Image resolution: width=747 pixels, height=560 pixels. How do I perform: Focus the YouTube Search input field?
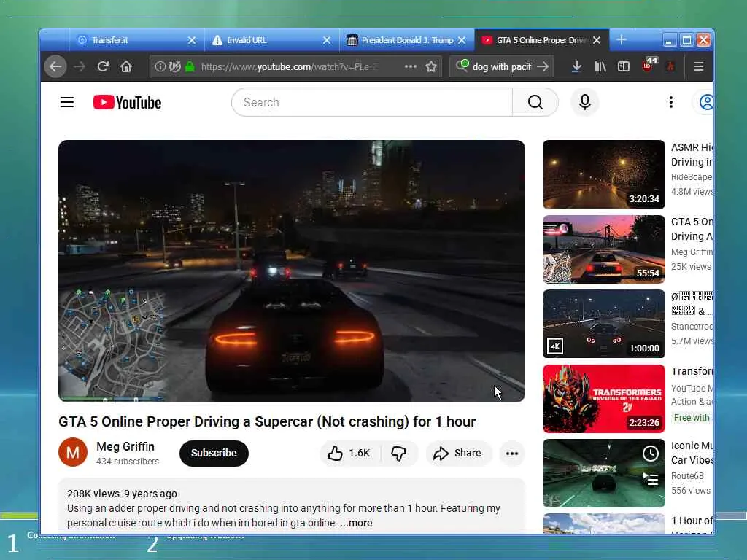[x=371, y=102]
